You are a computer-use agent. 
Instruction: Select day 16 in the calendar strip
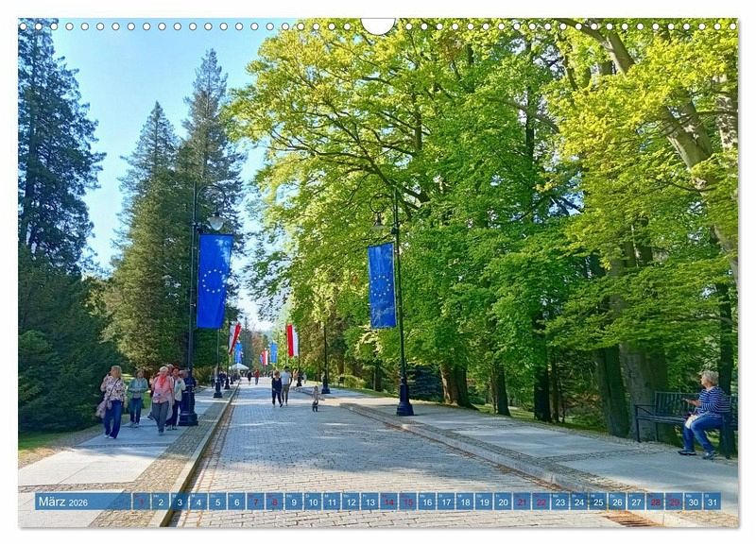tap(427, 502)
